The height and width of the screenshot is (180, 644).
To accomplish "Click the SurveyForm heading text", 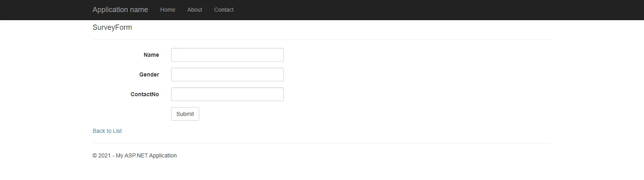I will 112,27.
